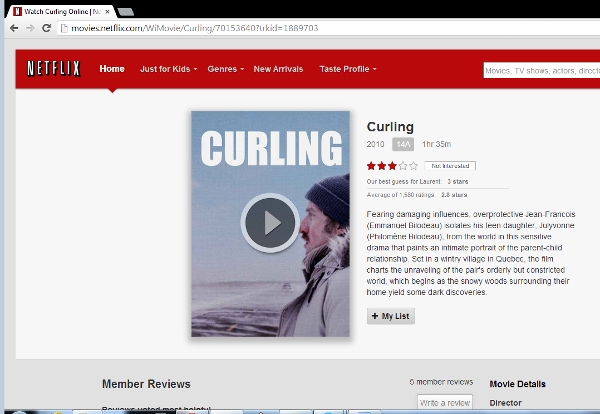Open the Home page in Netflix
This screenshot has width=600, height=414.
112,69
